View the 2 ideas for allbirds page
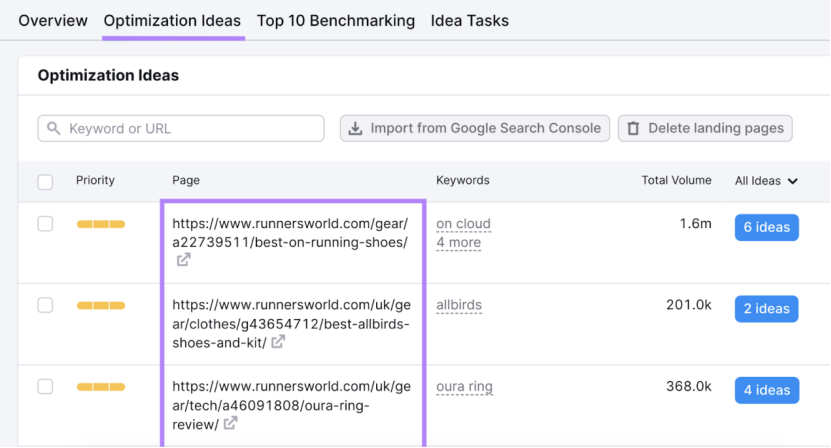Screen dimensions: 831x448 tap(766, 309)
